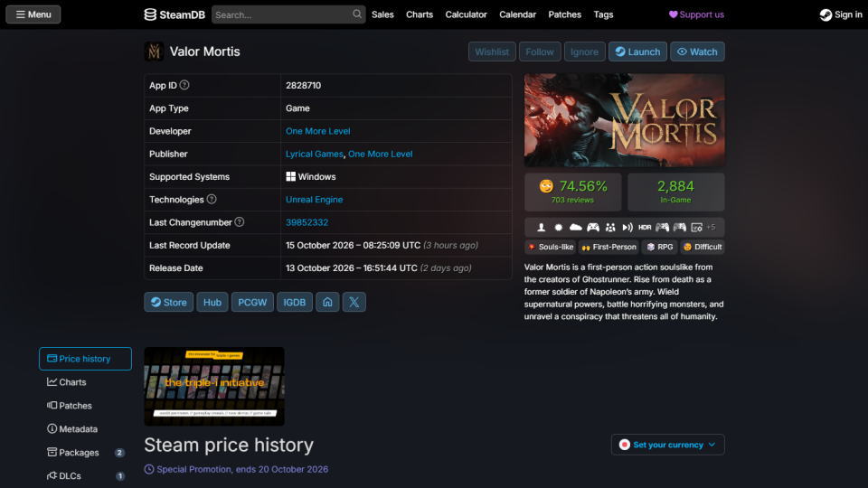This screenshot has height=488, width=868.
Task: Click the PCGW button
Action: (x=252, y=302)
